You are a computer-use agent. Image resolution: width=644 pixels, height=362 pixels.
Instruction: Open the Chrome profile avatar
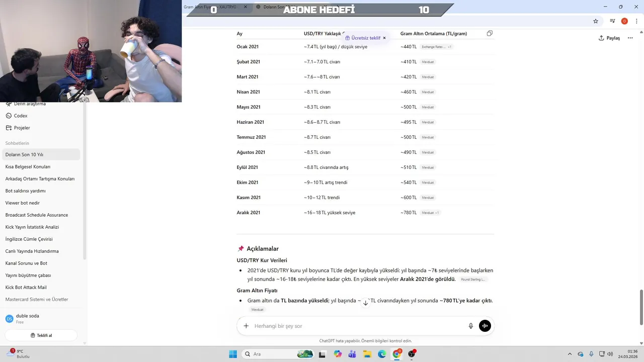[x=624, y=21]
